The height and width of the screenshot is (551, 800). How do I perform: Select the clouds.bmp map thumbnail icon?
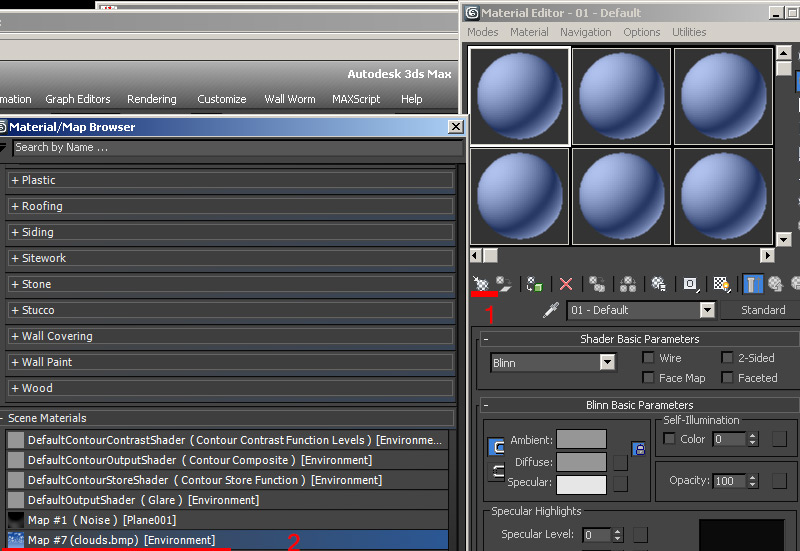(16, 540)
